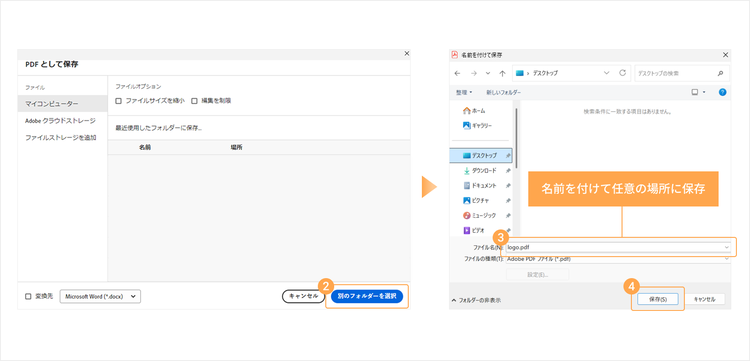Click the pin icon beside ダウンロード
This screenshot has width=750, height=361.
pos(507,171)
